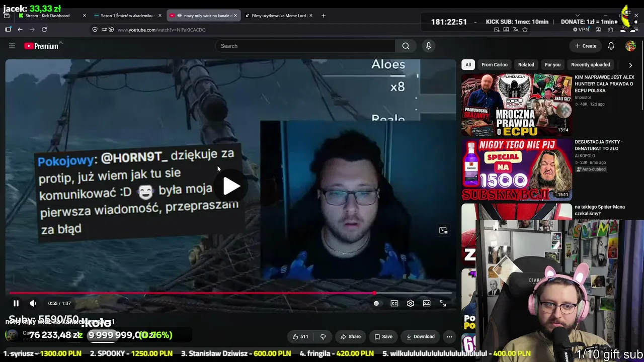The width and height of the screenshot is (644, 362).
Task: Visit the Impostor channel link
Action: [583, 98]
